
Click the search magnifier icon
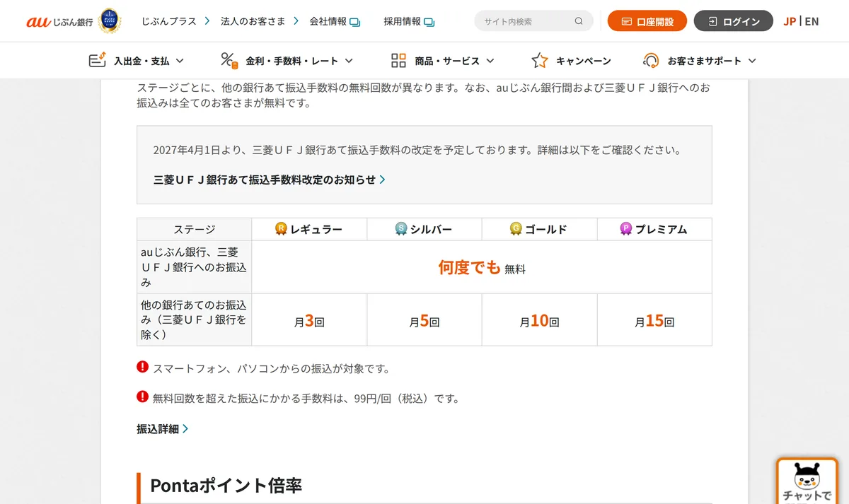(x=579, y=21)
